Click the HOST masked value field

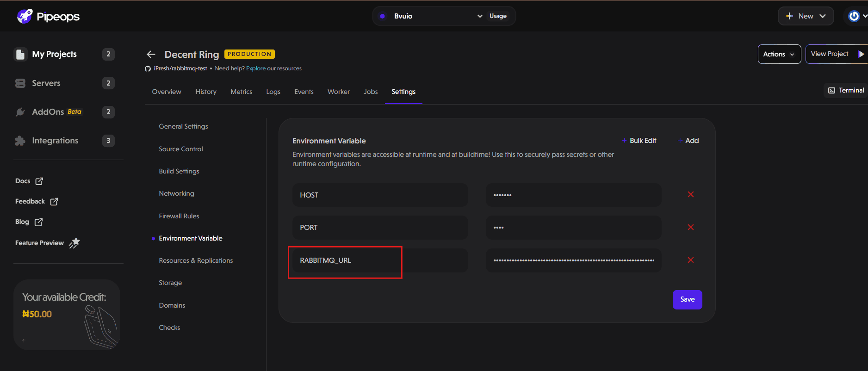tap(573, 195)
